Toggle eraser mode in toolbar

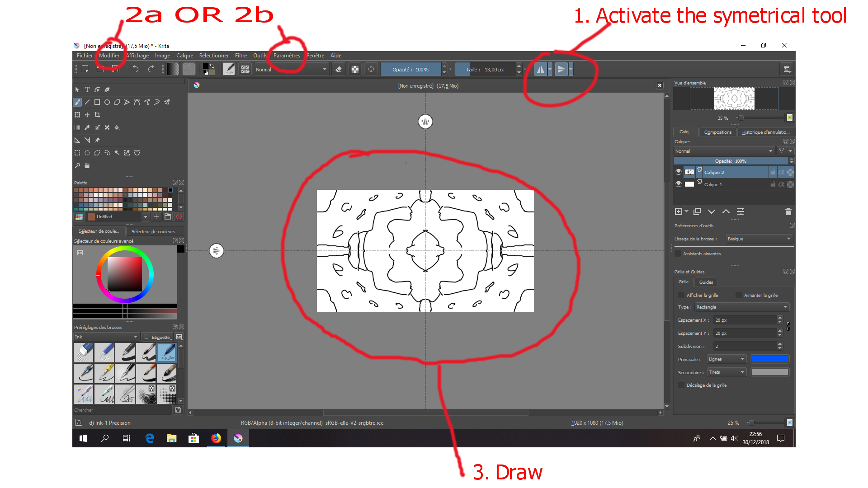[339, 69]
